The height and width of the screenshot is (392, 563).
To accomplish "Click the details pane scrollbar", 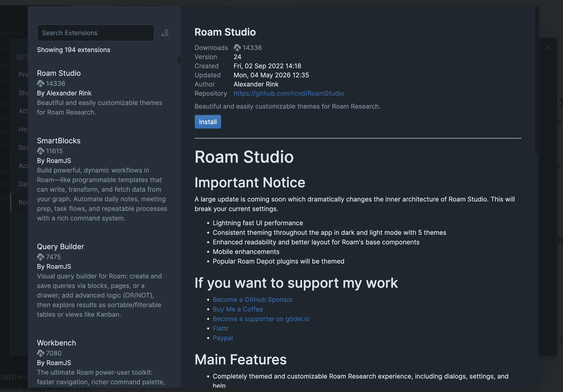I will (x=537, y=80).
